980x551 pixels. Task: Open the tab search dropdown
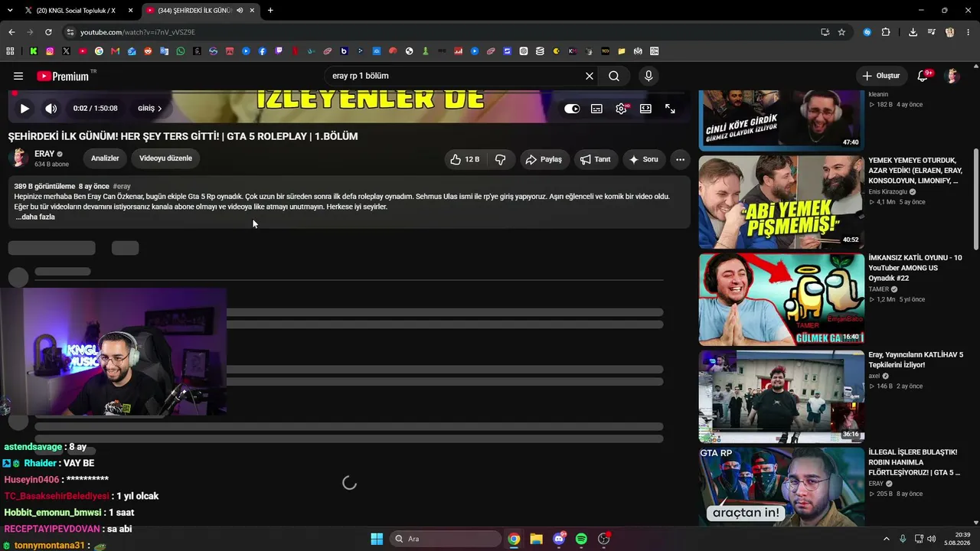10,11
